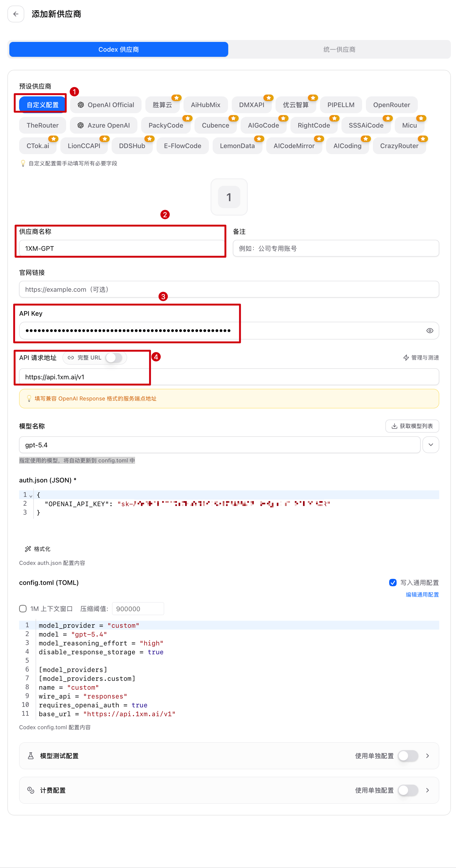Pick AiHubMix as preset provider
The width and height of the screenshot is (456, 868).
click(205, 105)
